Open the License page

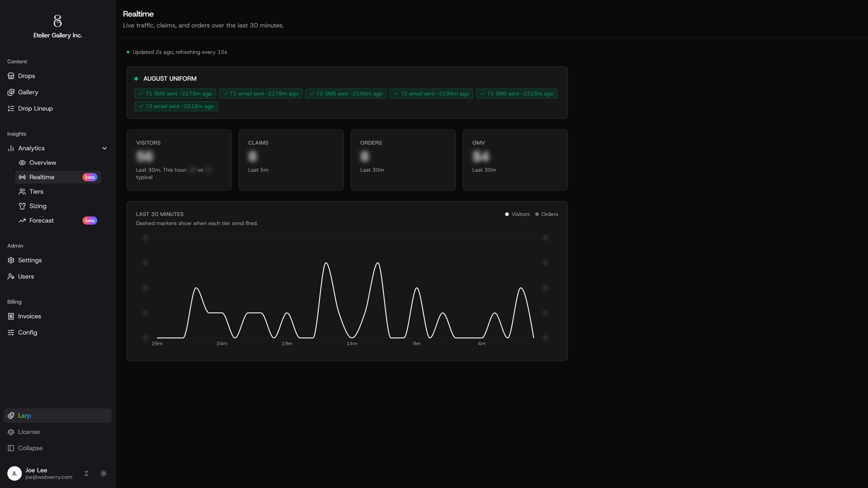pos(57,432)
